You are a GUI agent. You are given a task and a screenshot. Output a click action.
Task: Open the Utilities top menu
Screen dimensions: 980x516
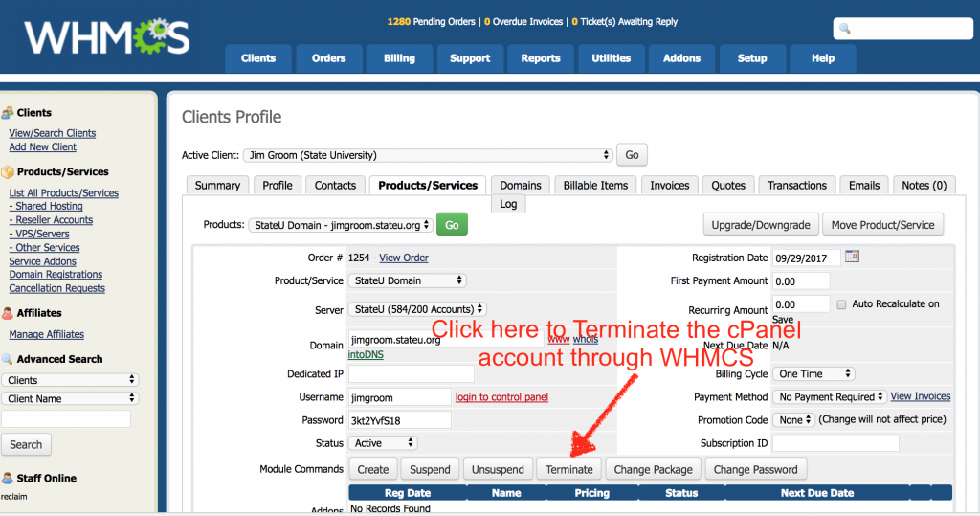pos(612,58)
